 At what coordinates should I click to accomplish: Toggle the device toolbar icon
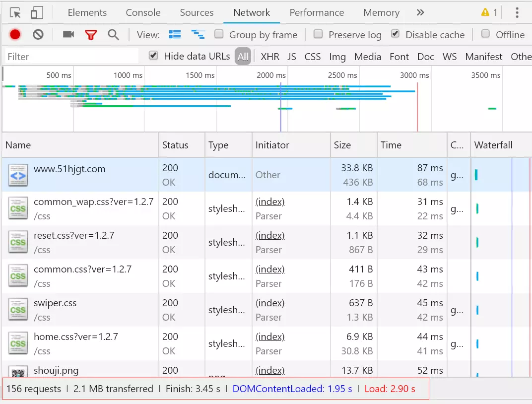point(37,13)
